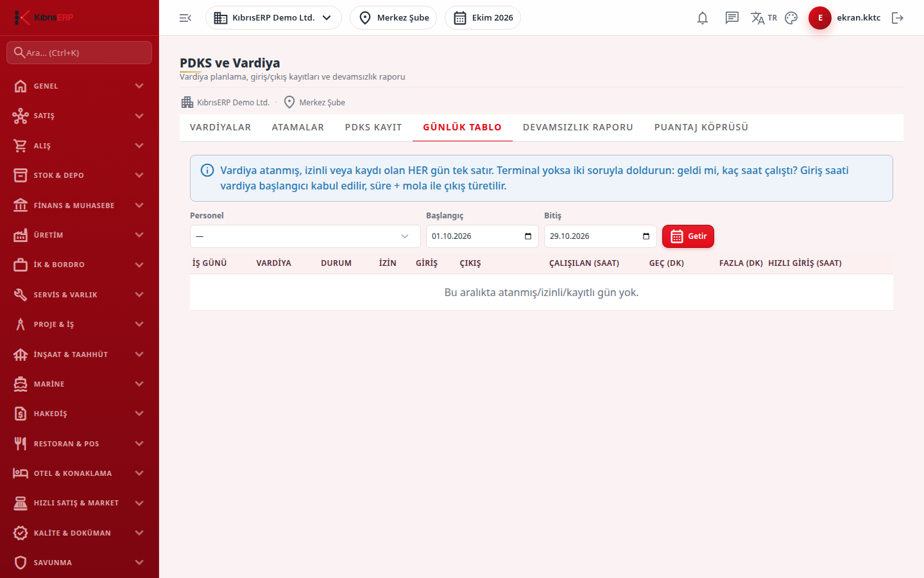Open the SAVUNMA shield icon
Image resolution: width=924 pixels, height=578 pixels.
[x=21, y=563]
